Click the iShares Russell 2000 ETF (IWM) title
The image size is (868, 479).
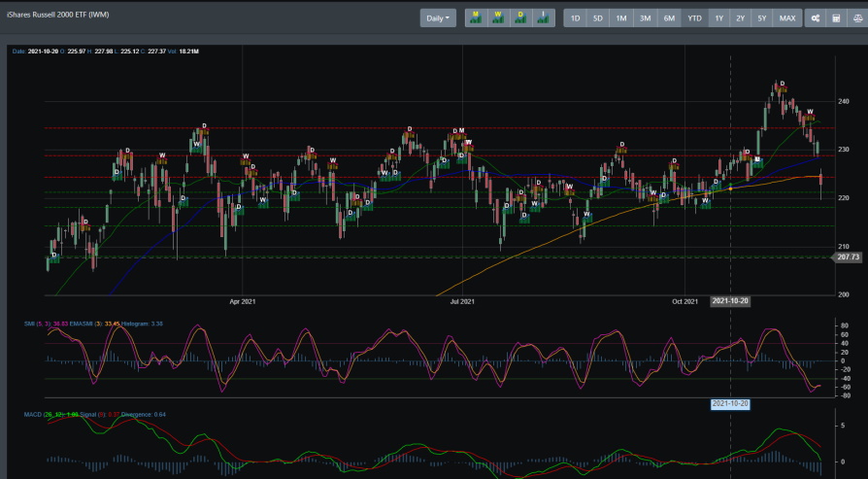57,15
